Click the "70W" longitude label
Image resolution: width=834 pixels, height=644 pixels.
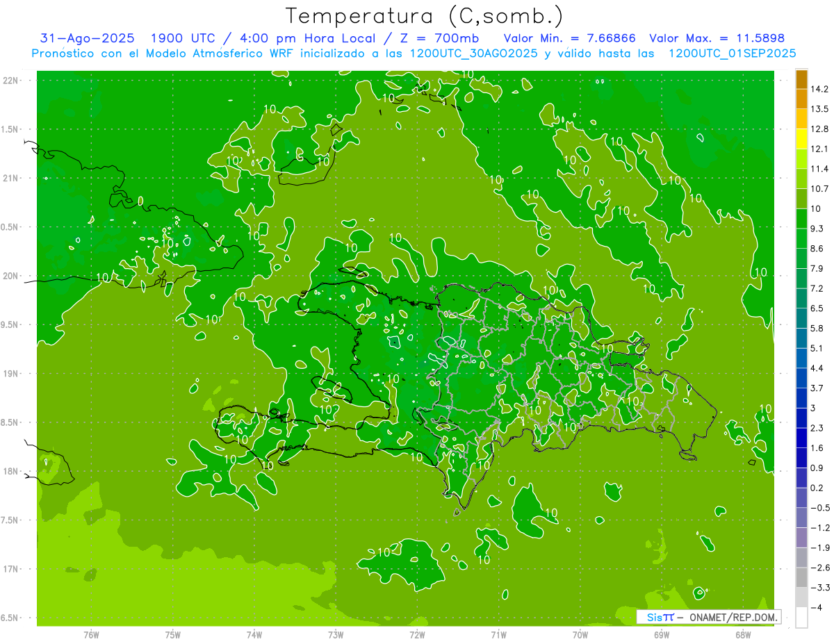click(580, 635)
